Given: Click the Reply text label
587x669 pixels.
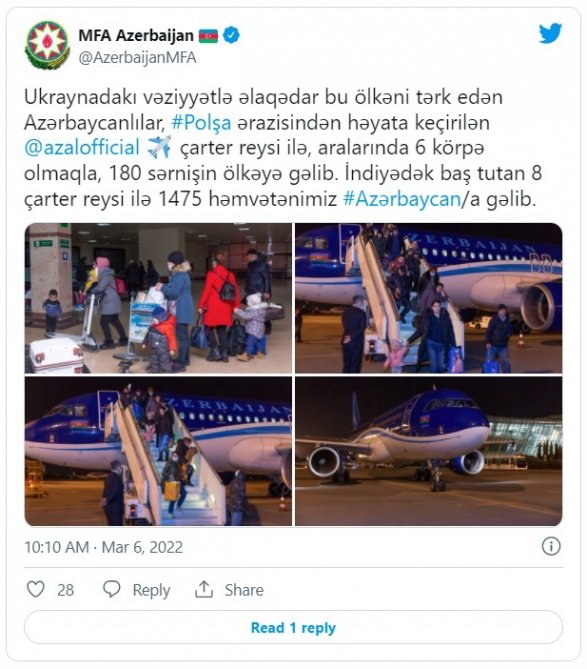Looking at the screenshot, I should click(x=151, y=590).
